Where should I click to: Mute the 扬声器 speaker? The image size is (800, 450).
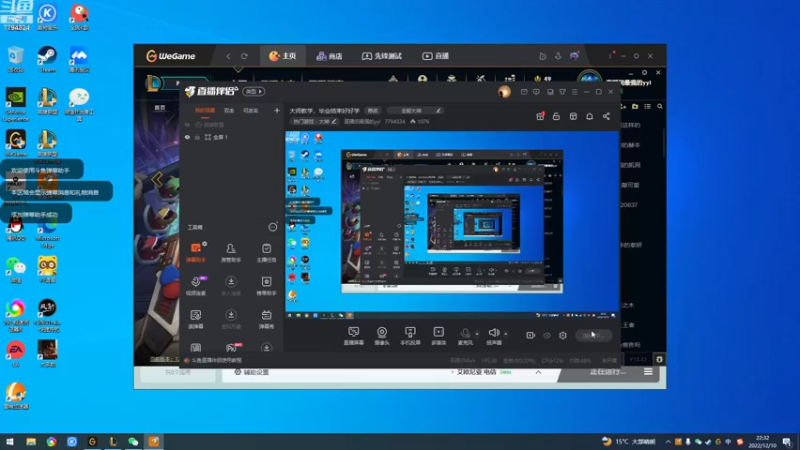(493, 336)
